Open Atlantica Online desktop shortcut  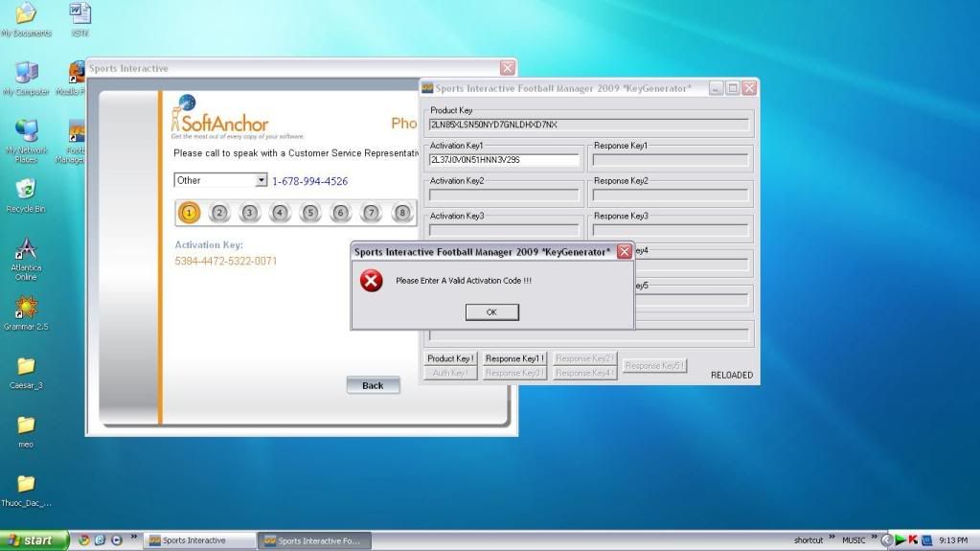26,259
